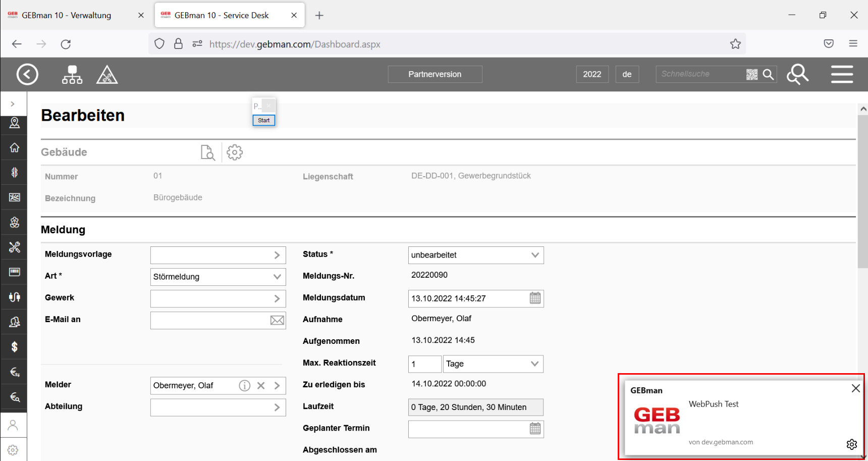Click the Partnerversion button
The height and width of the screenshot is (461, 868).
point(435,74)
